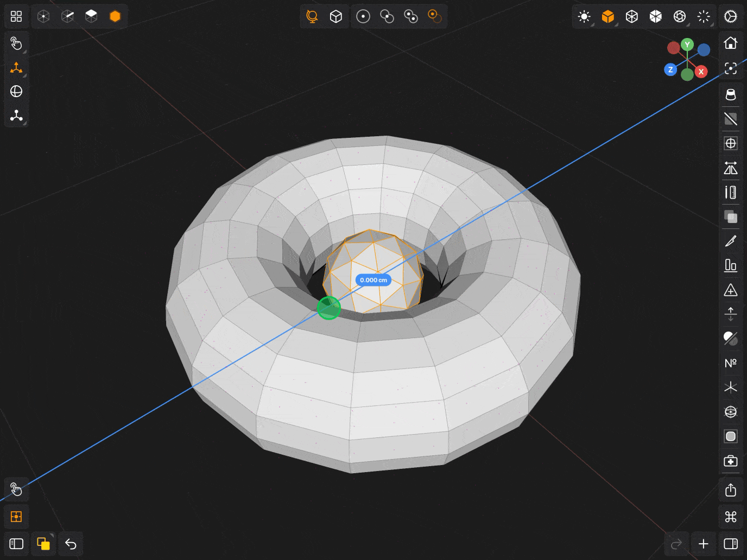Select the globe orientation tool on the left
Screen dimensions: 747x560
[16, 91]
